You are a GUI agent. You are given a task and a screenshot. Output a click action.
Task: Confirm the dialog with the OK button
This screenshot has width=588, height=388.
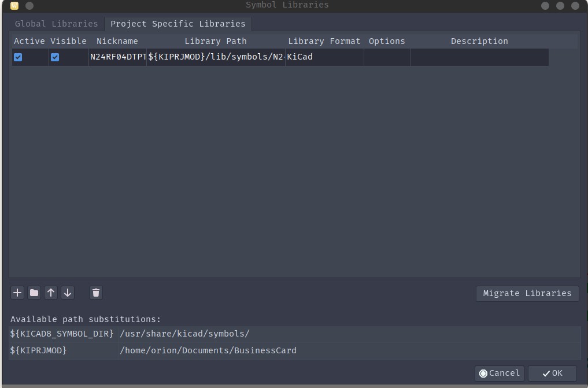click(552, 373)
